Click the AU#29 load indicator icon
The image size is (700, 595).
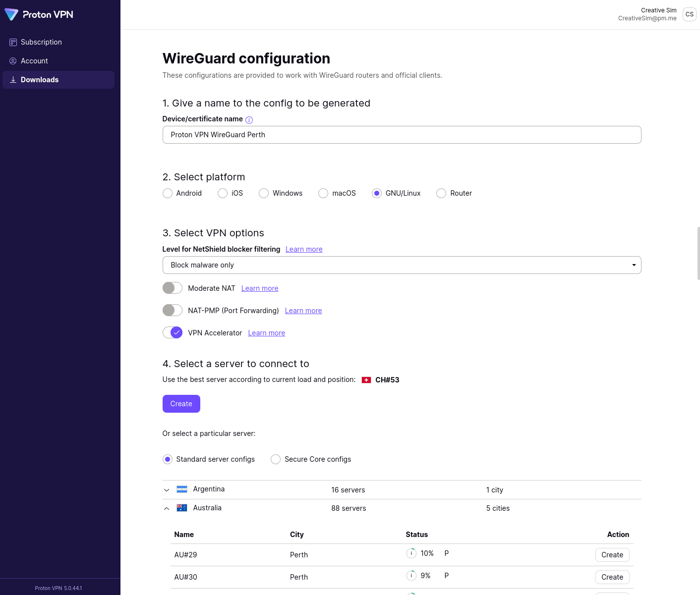tap(411, 553)
